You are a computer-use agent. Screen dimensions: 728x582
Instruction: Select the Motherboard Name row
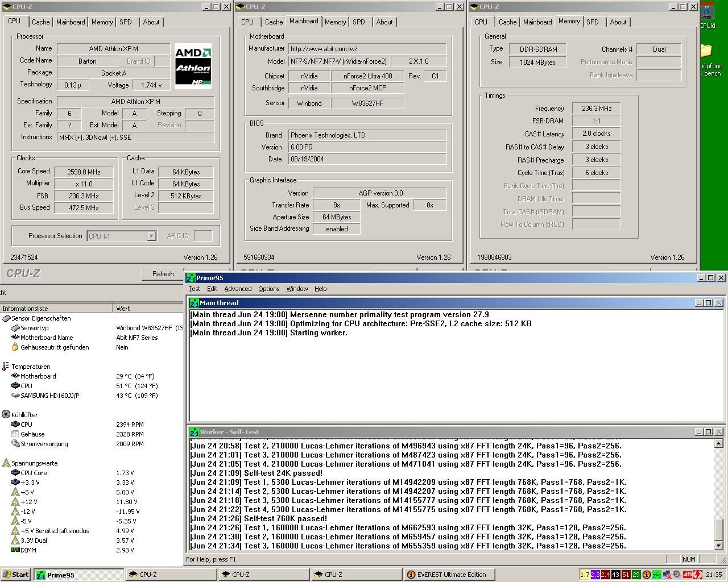point(91,338)
